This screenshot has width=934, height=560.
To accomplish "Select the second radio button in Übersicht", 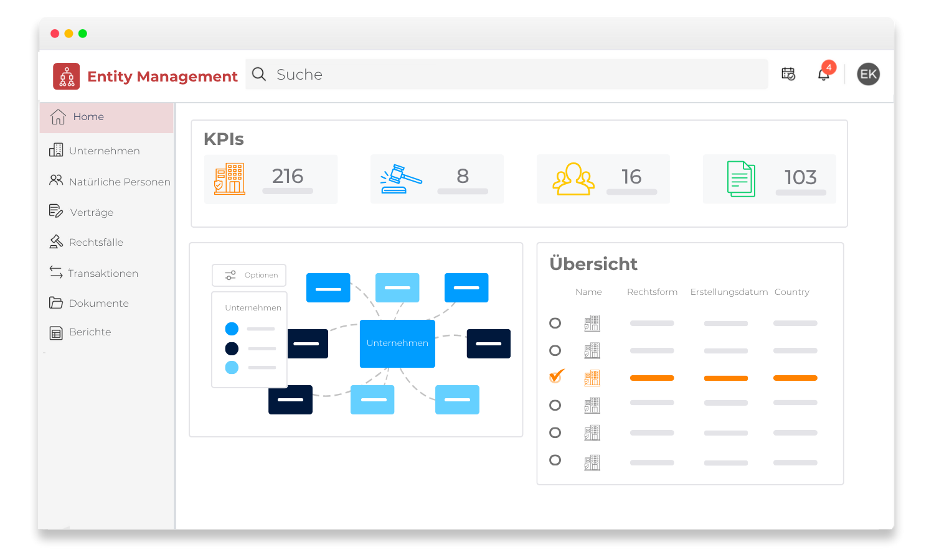I will coord(555,350).
